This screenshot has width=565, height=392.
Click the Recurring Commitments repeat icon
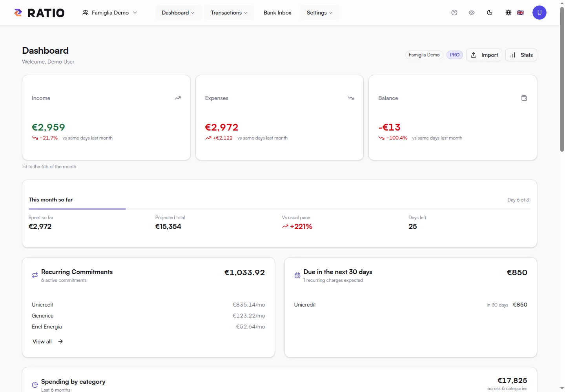tap(35, 275)
